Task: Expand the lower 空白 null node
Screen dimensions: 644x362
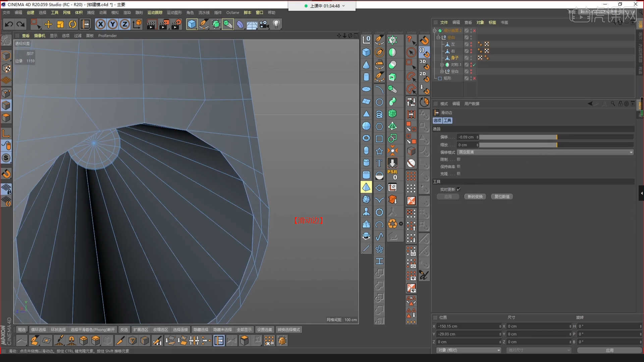Action: point(442,71)
